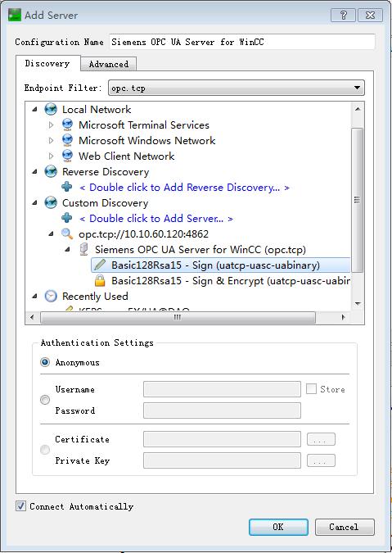Viewport: 392px width, 553px height.
Task: Collapse the Local Network node
Action: (x=34, y=110)
